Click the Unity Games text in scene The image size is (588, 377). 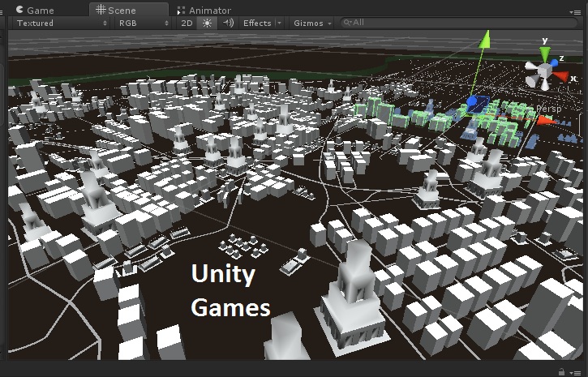pos(230,291)
